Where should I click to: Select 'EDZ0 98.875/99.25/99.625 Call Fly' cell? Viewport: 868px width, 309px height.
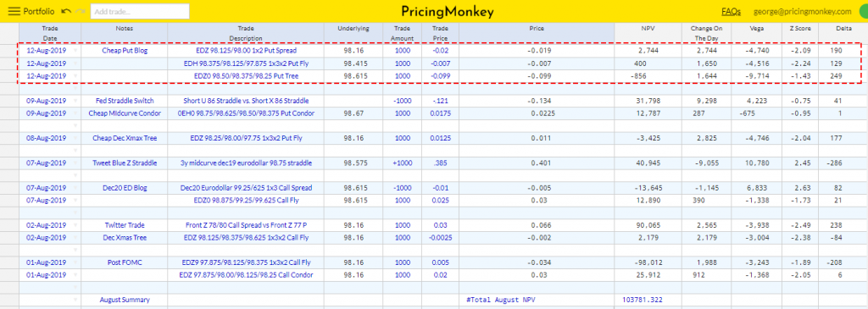tap(246, 200)
